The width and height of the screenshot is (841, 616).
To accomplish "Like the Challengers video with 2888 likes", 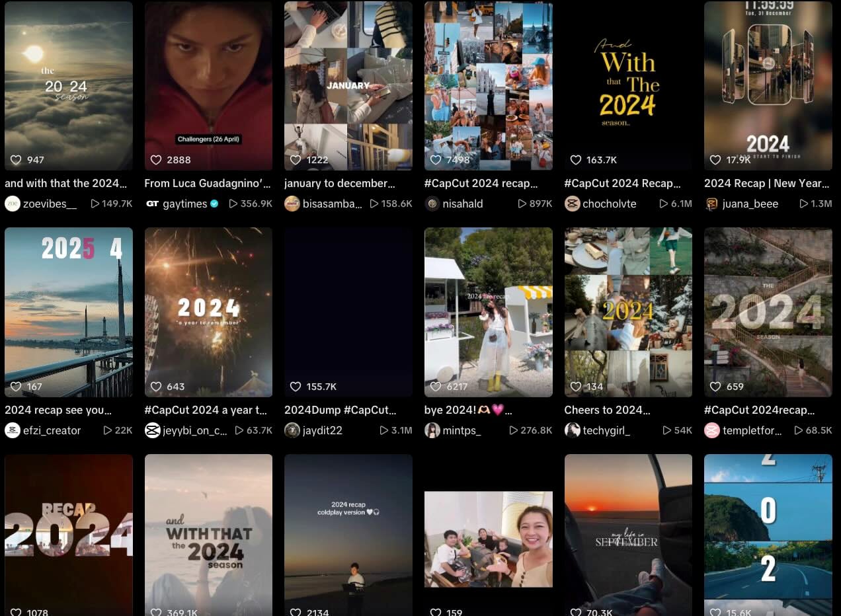I will point(156,160).
